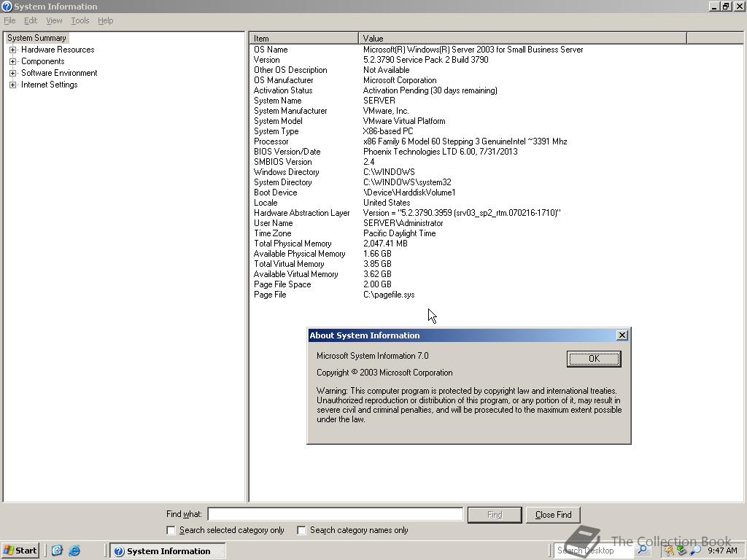Open the File menu
Image resolution: width=747 pixels, height=560 pixels.
(9, 20)
